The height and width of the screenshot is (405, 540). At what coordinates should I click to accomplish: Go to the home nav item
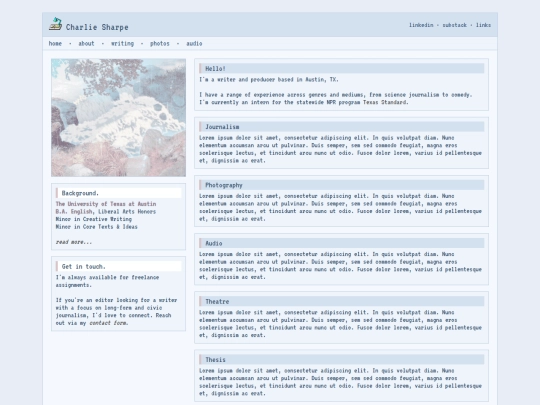pos(55,43)
